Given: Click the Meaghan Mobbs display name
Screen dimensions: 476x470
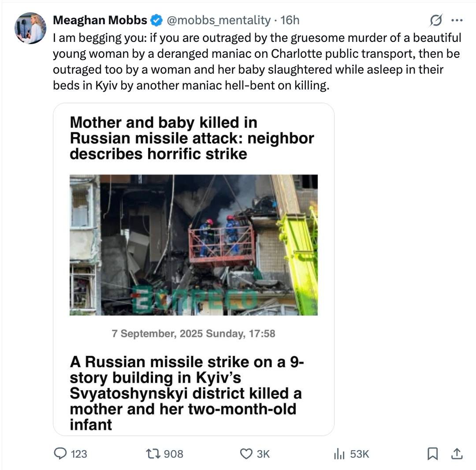Looking at the screenshot, I should (100, 20).
